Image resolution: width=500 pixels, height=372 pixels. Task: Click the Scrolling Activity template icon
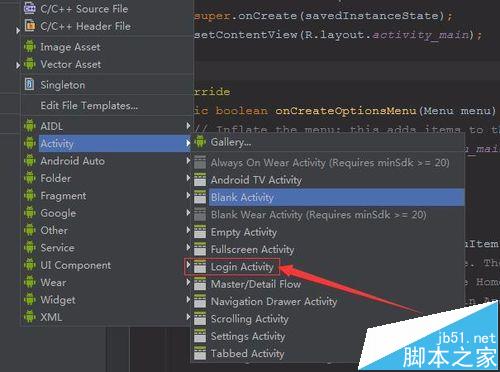[200, 319]
